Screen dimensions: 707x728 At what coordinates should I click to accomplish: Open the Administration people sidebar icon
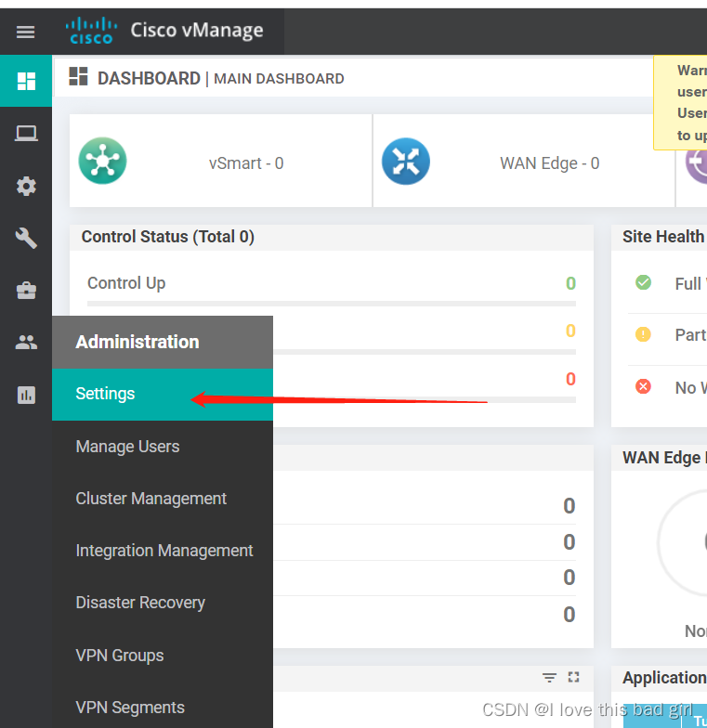tap(26, 343)
